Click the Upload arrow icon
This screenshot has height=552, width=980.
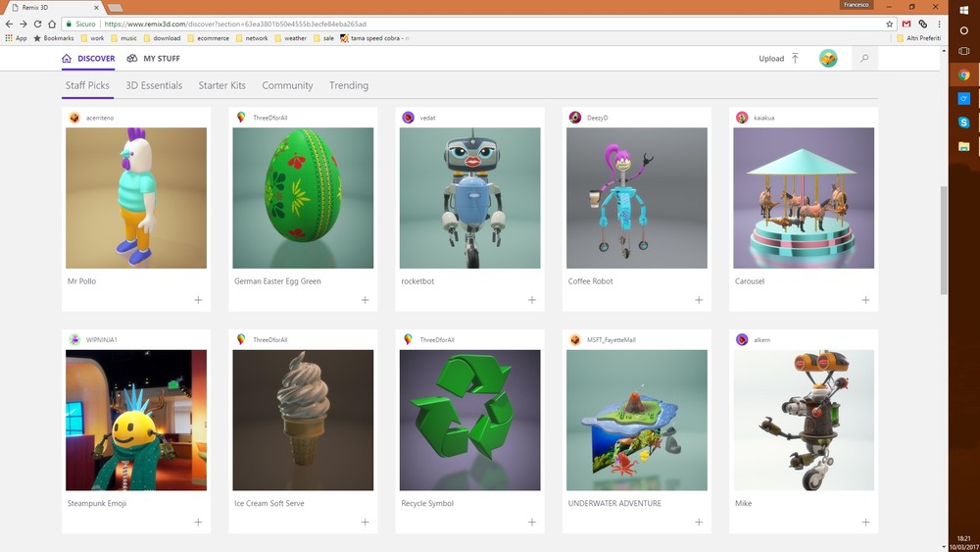(x=795, y=59)
